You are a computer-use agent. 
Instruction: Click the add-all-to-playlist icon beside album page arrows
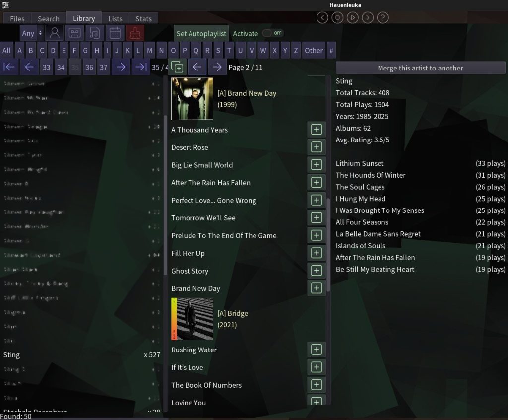click(178, 67)
